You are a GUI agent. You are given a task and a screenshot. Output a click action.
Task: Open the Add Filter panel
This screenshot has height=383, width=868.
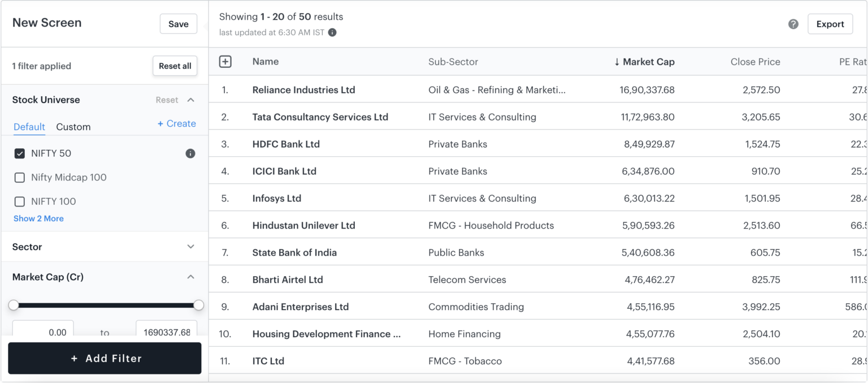105,358
